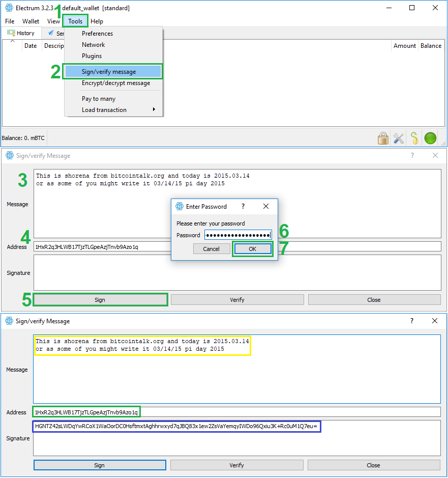Expand the Load transaction submenu
The width and height of the screenshot is (448, 478).
click(x=113, y=110)
